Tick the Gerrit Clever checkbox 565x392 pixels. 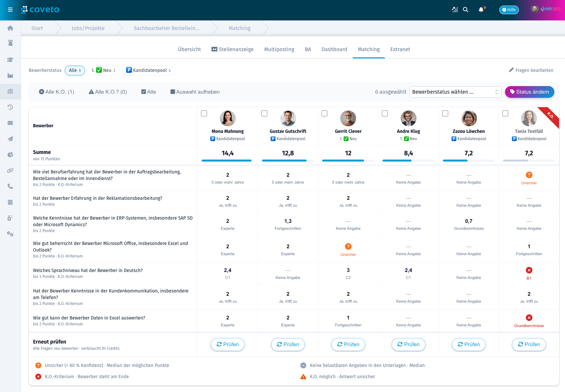pos(324,113)
